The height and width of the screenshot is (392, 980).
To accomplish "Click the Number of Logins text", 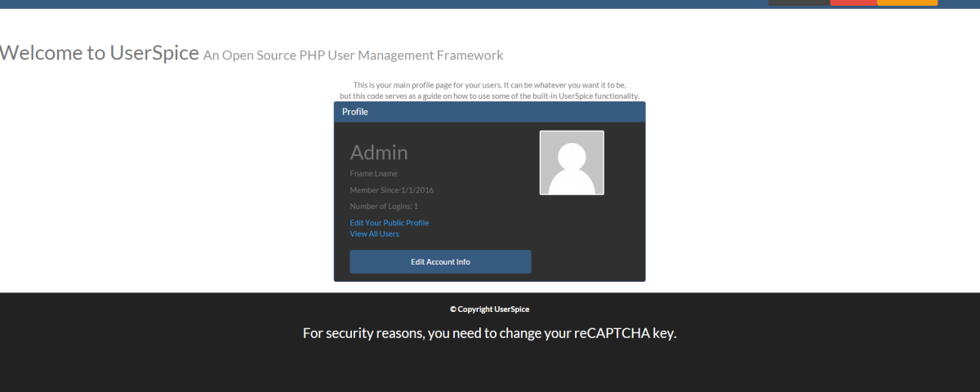I will pos(384,207).
